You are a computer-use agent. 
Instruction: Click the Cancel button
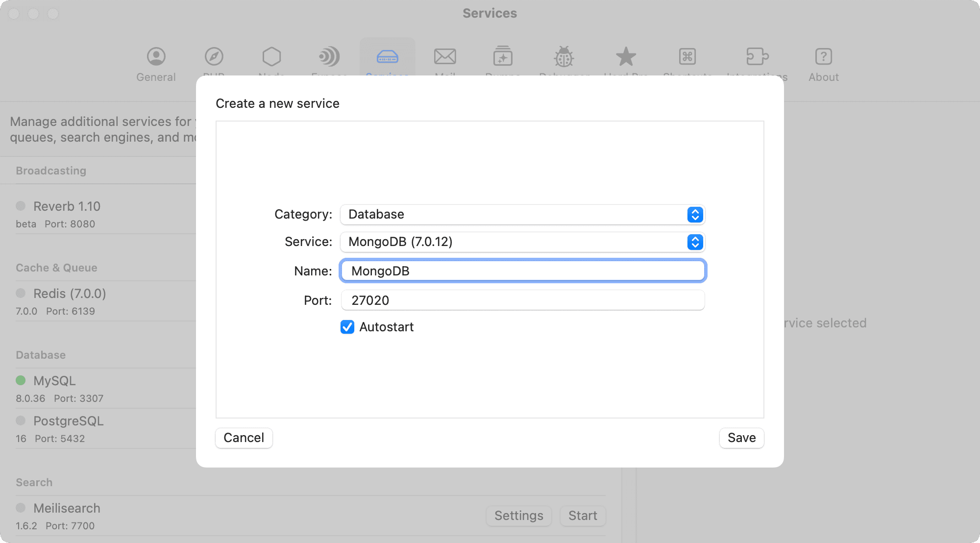coord(244,437)
